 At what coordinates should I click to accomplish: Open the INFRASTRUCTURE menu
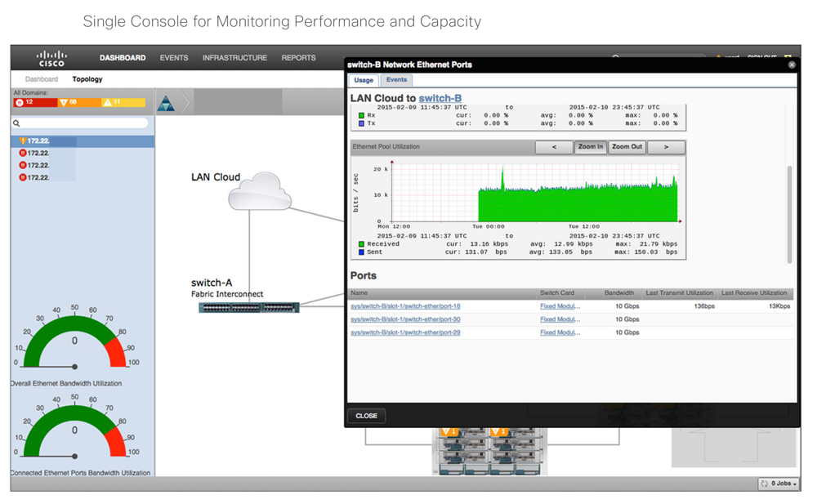click(x=235, y=58)
